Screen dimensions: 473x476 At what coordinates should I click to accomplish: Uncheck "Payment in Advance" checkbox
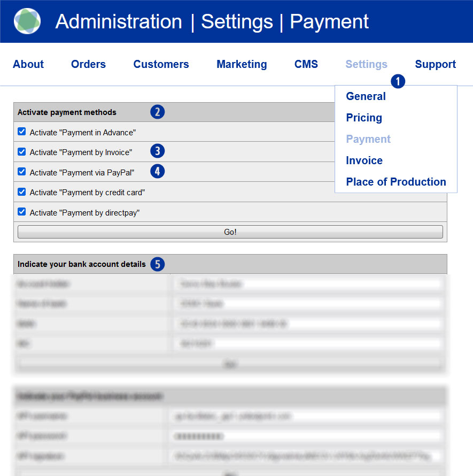(22, 132)
